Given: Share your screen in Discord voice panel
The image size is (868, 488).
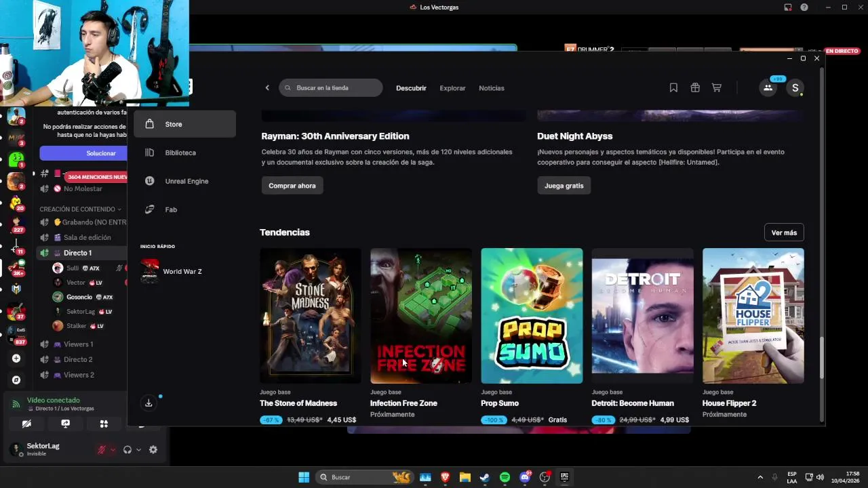Looking at the screenshot, I should point(65,424).
